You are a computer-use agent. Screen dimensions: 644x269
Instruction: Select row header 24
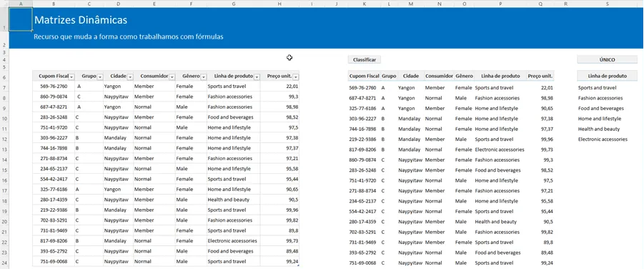(4, 262)
